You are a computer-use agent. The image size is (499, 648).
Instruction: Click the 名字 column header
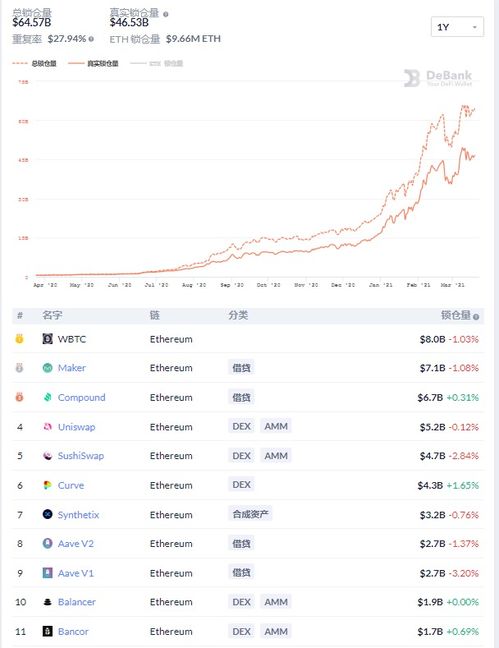[x=52, y=315]
